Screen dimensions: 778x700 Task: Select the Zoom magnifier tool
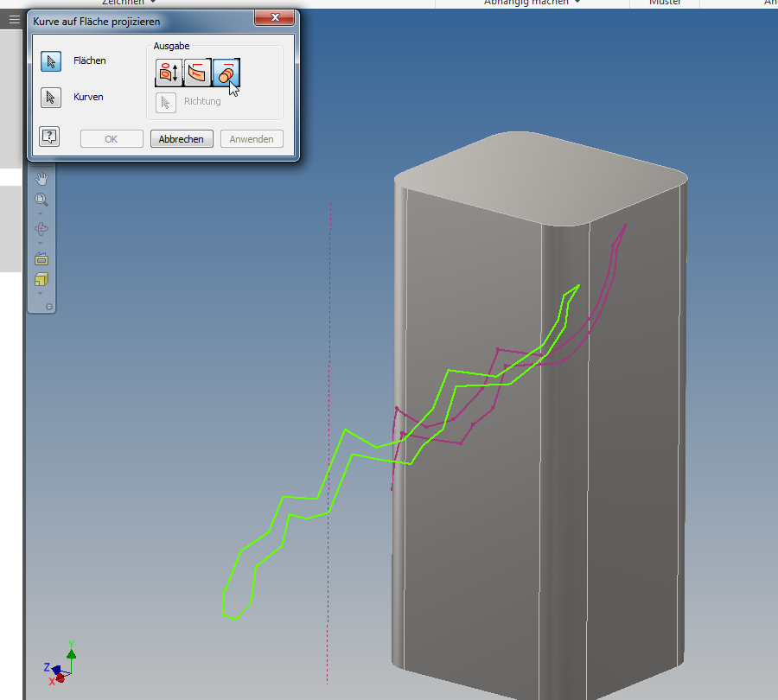pos(41,200)
